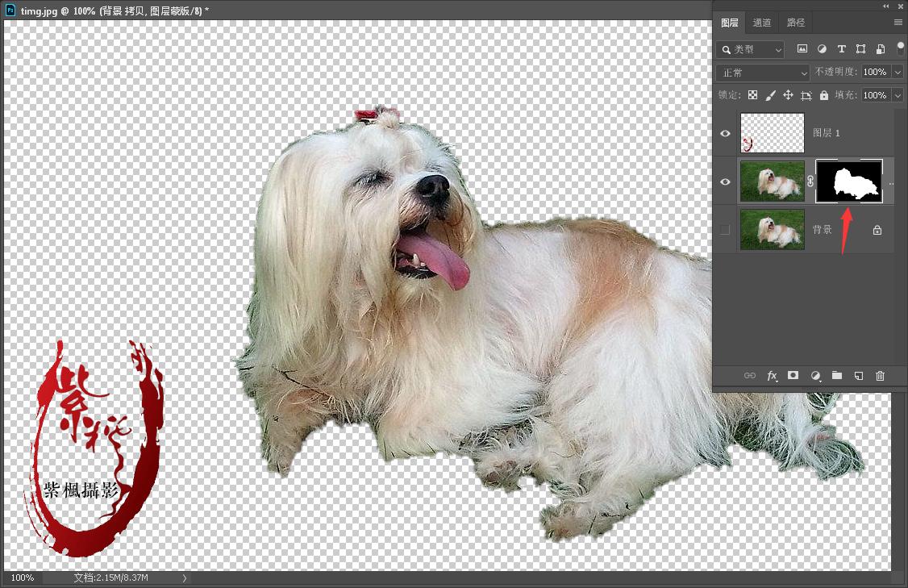This screenshot has width=908, height=588.
Task: Click the delete layer trash icon
Action: pos(881,376)
